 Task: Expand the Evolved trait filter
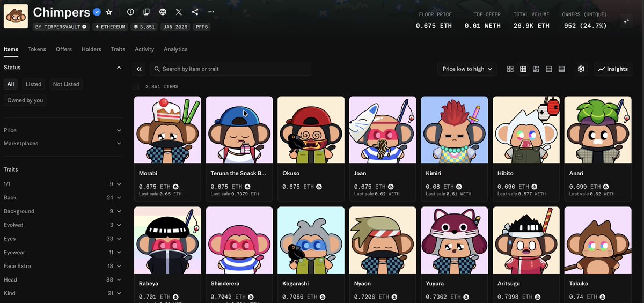pos(63,225)
